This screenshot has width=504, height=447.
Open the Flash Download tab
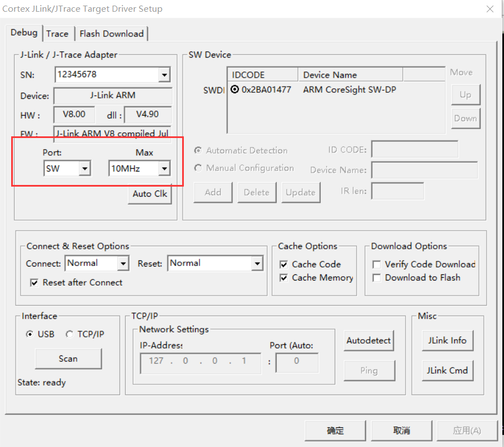click(111, 33)
